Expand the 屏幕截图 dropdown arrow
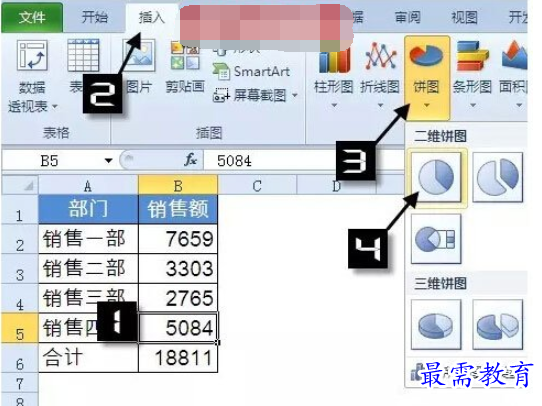This screenshot has width=542, height=406. (x=295, y=95)
